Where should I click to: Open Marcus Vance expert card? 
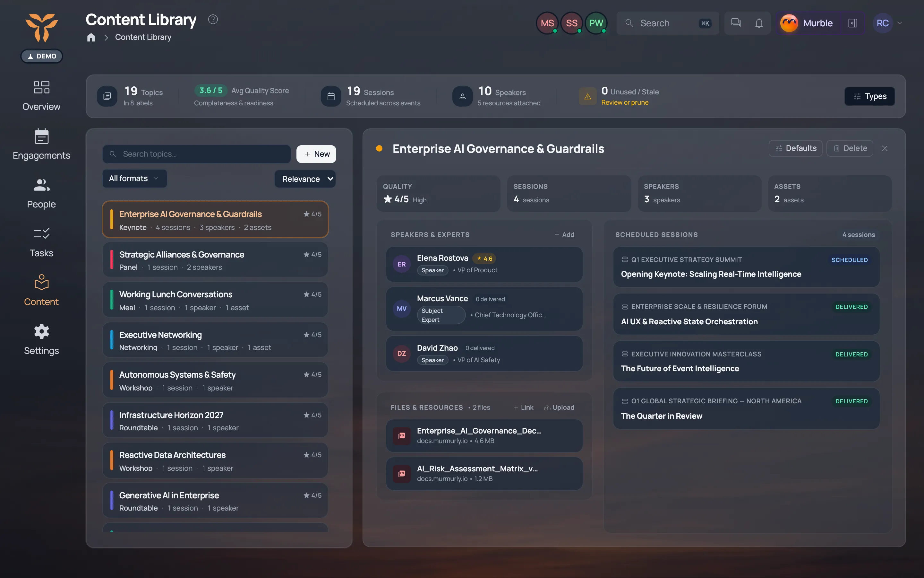click(484, 309)
